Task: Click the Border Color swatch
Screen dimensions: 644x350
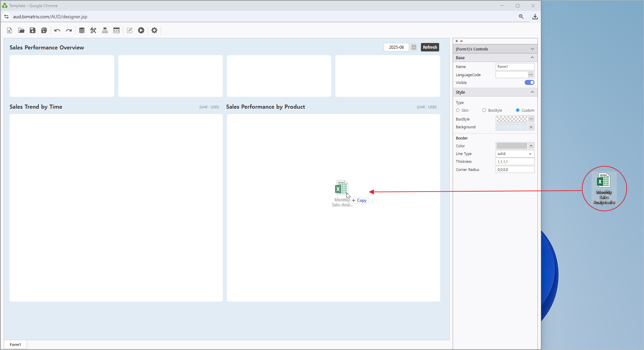Action: [x=511, y=146]
